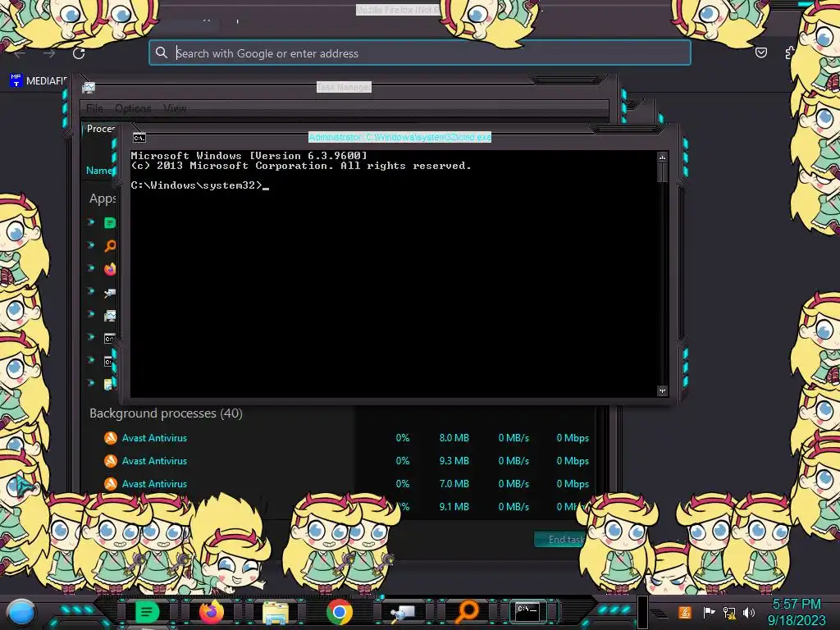Screen dimensions: 840x630
Task: Expand the Task Manager process row
Action: pos(91,314)
